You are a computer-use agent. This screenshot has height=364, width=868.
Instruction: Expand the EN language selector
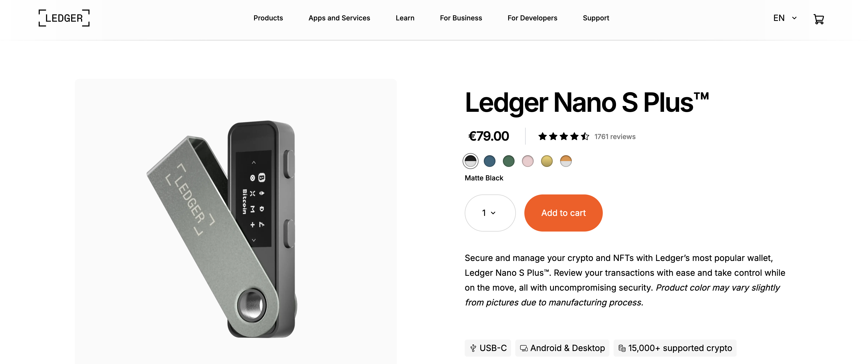pos(785,18)
